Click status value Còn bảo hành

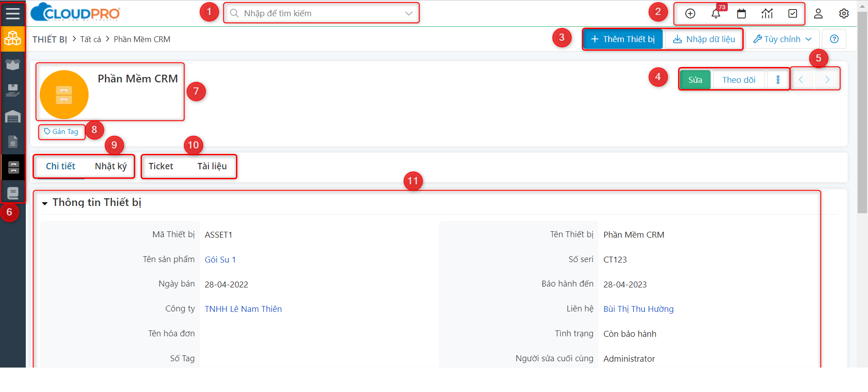[630, 334]
